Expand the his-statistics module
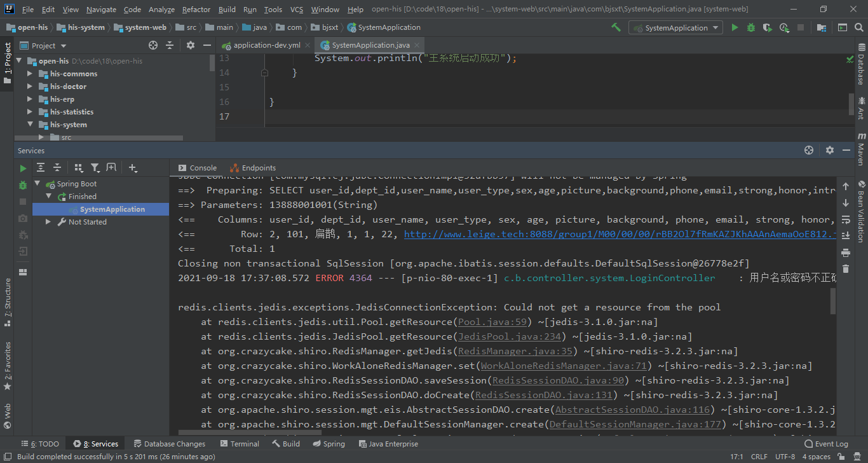868x463 pixels. [x=30, y=112]
